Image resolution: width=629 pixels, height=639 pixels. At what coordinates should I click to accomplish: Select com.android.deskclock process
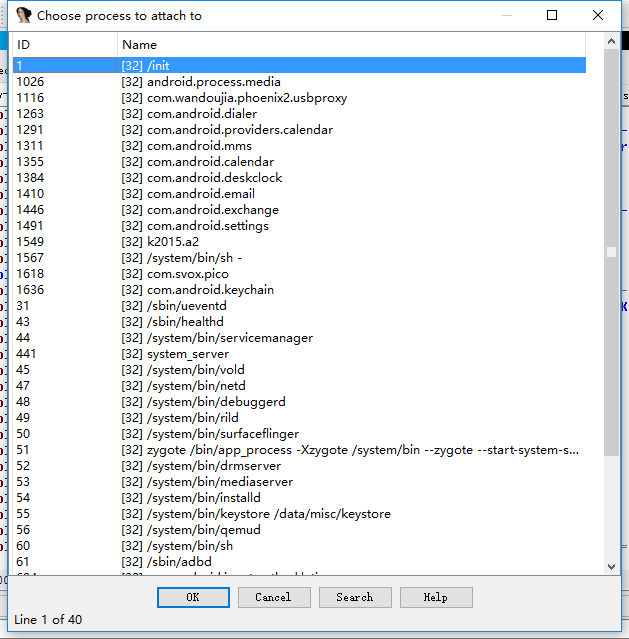(300, 178)
